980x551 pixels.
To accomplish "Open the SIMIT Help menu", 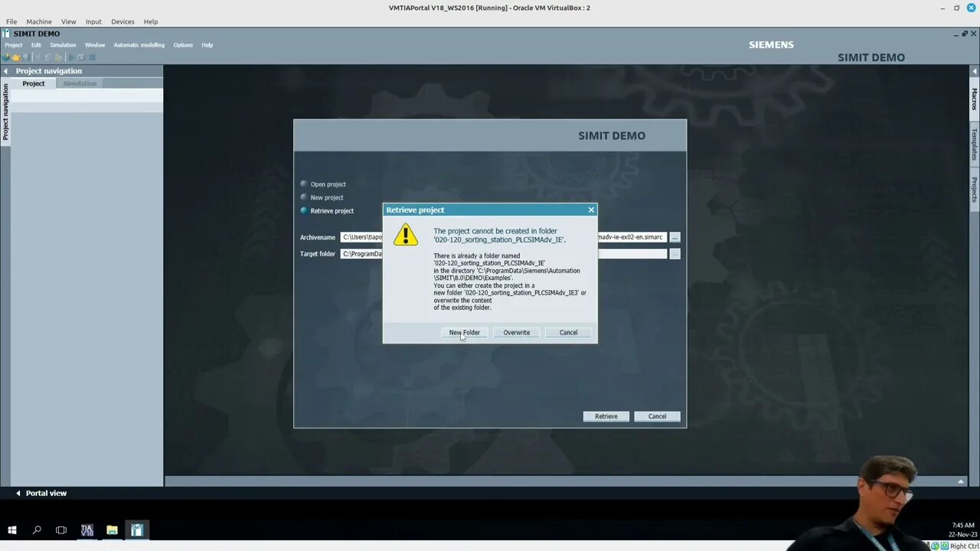I will point(207,45).
